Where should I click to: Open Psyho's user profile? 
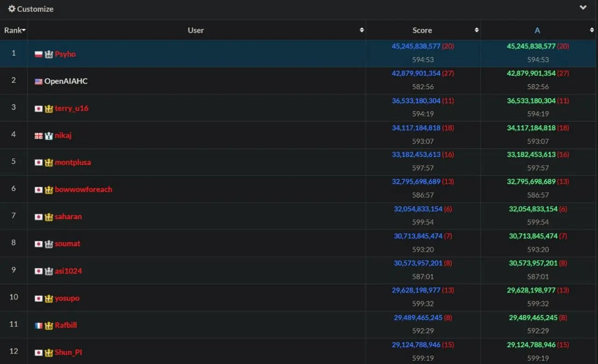click(65, 54)
